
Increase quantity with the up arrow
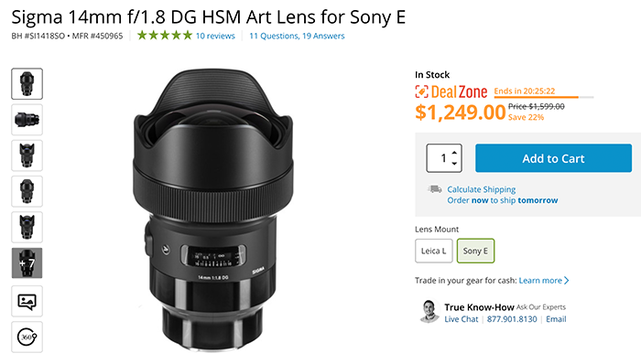click(x=454, y=153)
